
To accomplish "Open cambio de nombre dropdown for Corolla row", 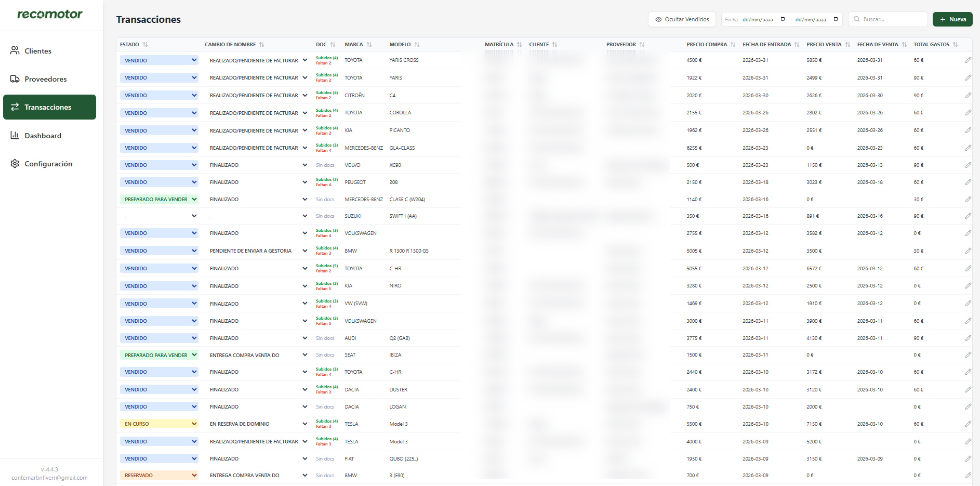I will 258,113.
